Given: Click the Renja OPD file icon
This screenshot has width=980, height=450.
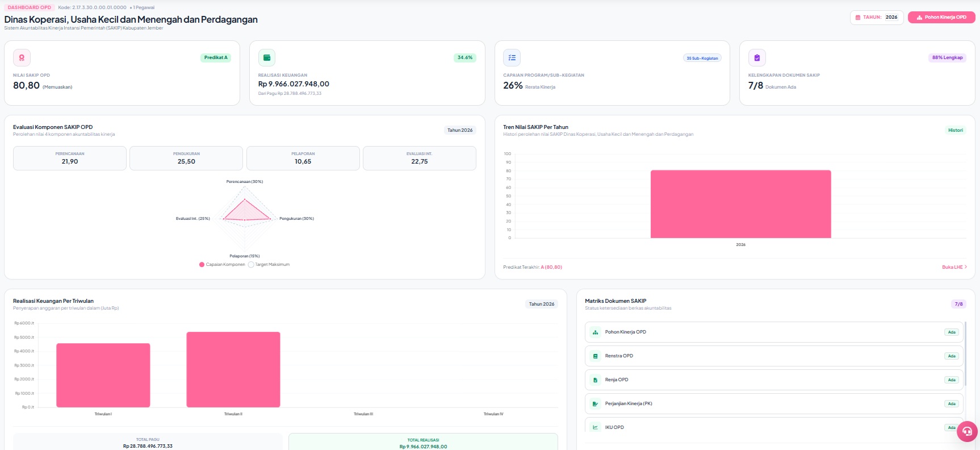Looking at the screenshot, I should pyautogui.click(x=595, y=380).
